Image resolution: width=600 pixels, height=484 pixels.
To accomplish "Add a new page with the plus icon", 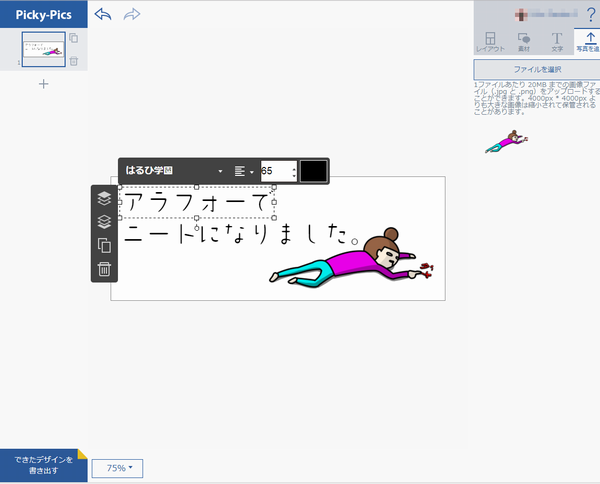I will tap(44, 84).
